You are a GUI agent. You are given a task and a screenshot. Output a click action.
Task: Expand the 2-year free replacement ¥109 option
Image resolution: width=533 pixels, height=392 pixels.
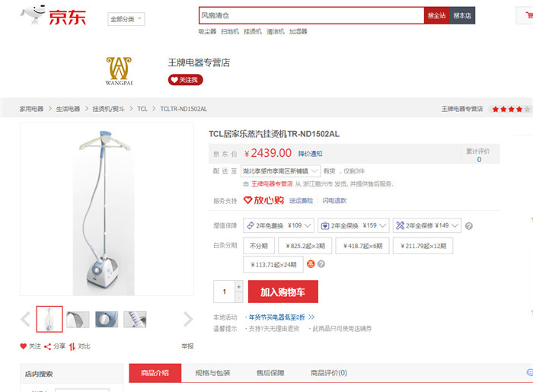(279, 225)
